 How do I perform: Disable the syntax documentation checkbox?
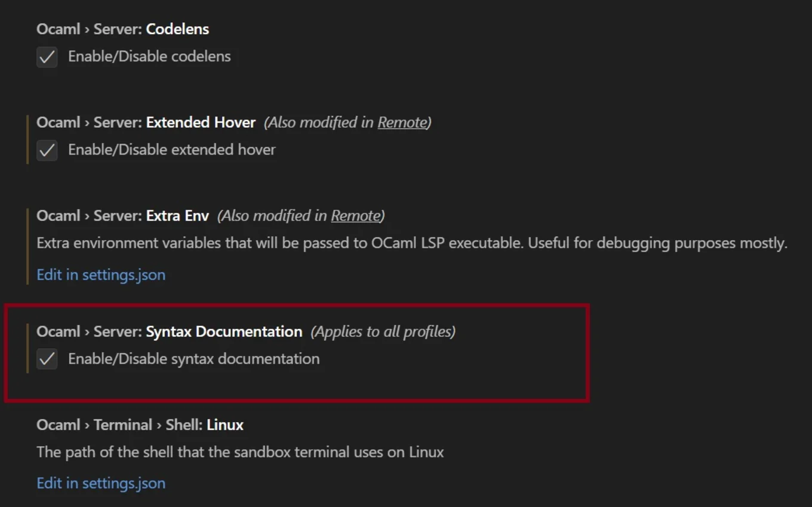click(x=47, y=359)
